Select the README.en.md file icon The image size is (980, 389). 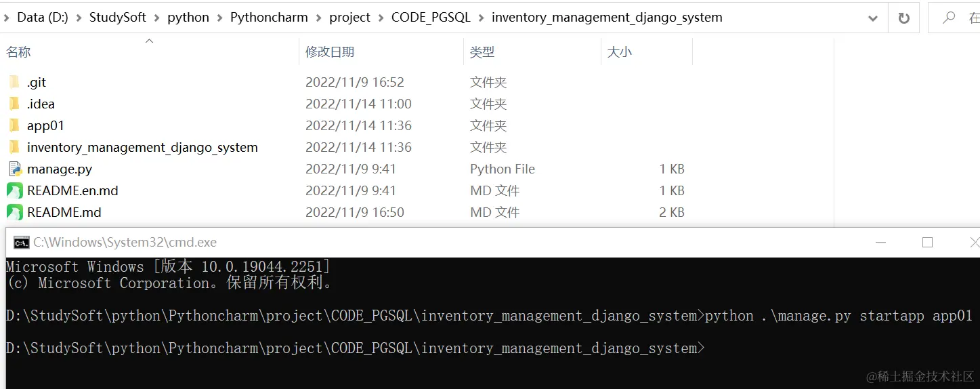click(15, 190)
